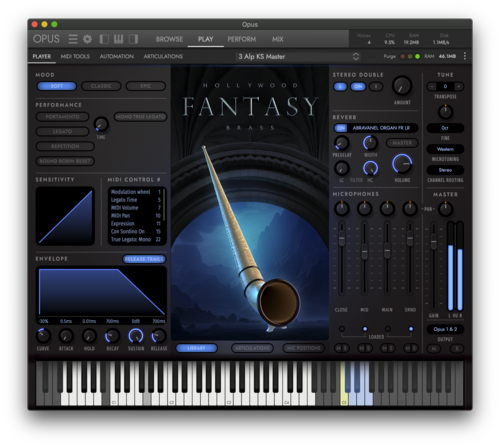Adjust the Stereo Double Amount knob
Viewport: 500px width, 447px height.
point(402,86)
